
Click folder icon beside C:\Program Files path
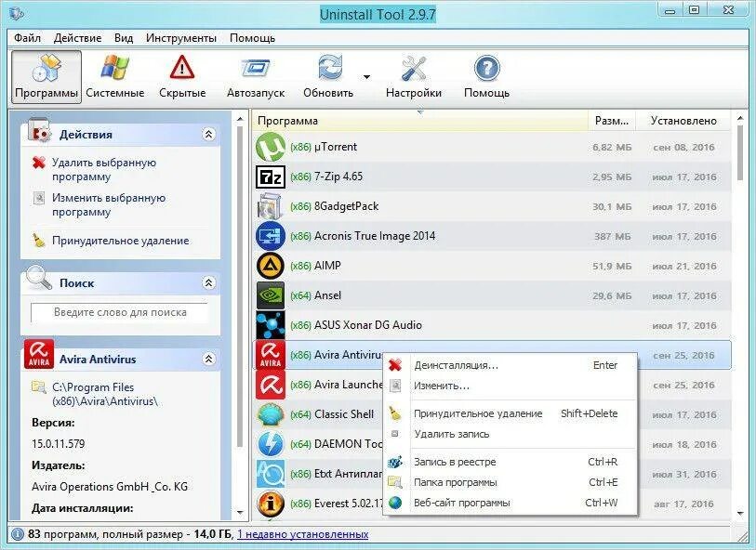coord(38,386)
